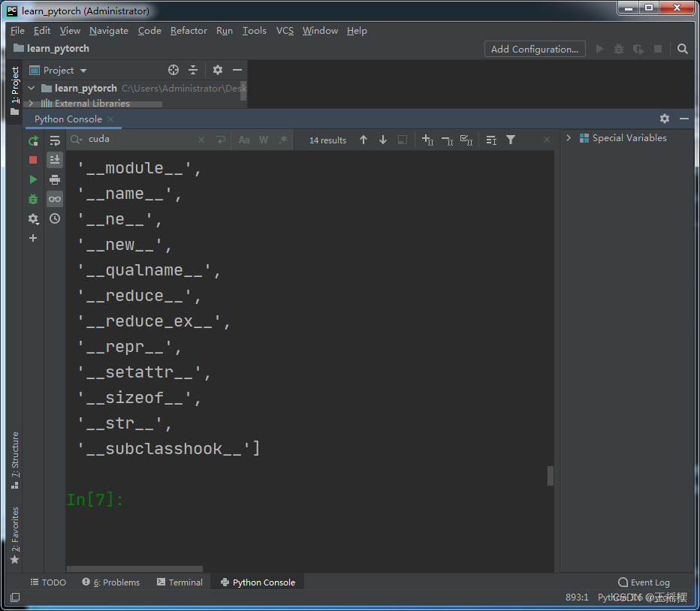Screen dimensions: 700x611
Task: Collapse the learn_pytorch tree node
Action: (x=32, y=89)
